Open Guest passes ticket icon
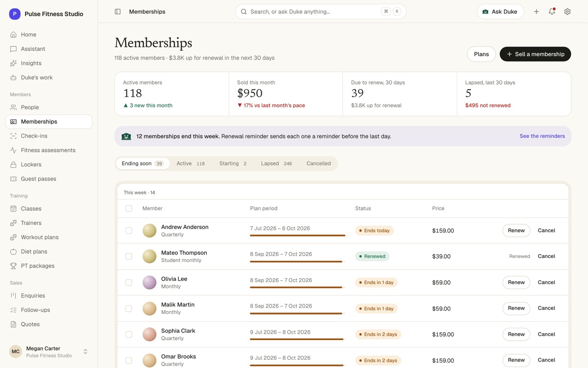The width and height of the screenshot is (588, 368). [13, 179]
